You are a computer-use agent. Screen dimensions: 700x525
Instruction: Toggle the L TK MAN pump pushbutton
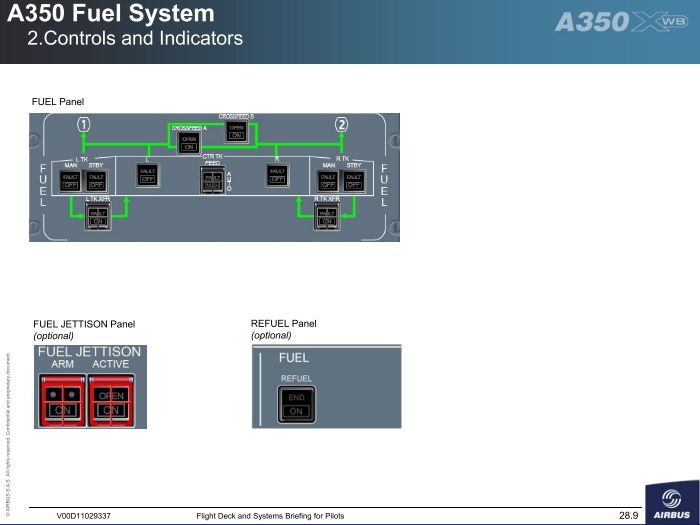(x=70, y=181)
